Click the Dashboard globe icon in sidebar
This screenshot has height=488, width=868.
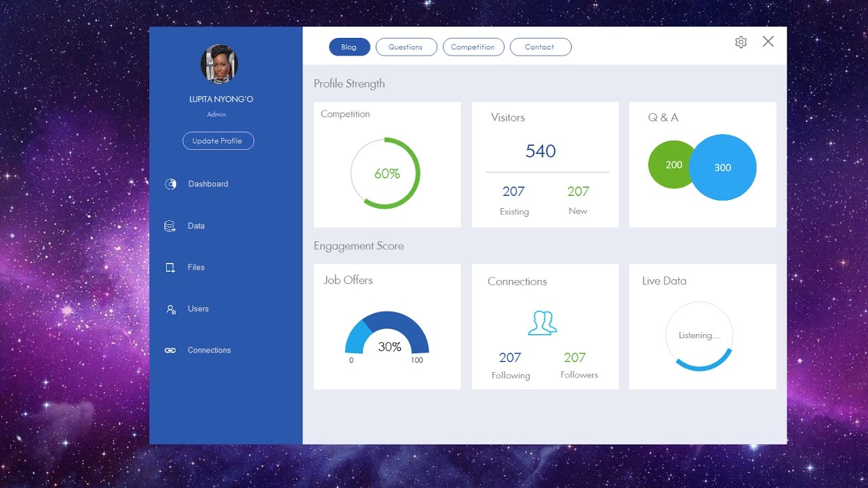[171, 184]
